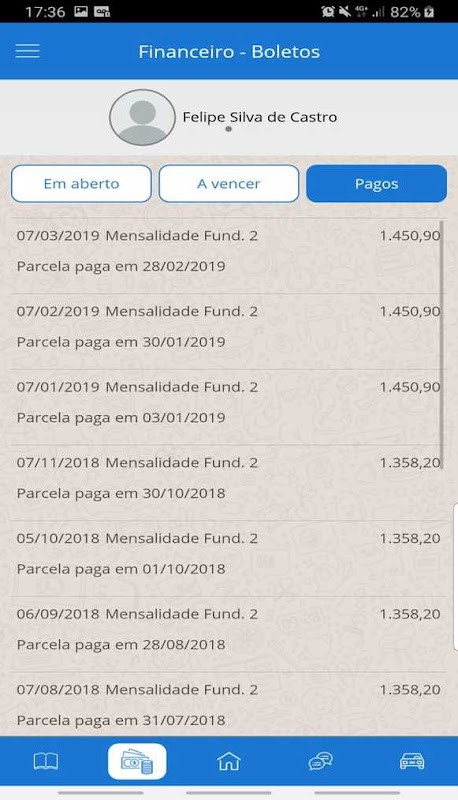This screenshot has width=458, height=800.
Task: Open the 07/03/2019 Mensalidade entry
Action: 228,256
